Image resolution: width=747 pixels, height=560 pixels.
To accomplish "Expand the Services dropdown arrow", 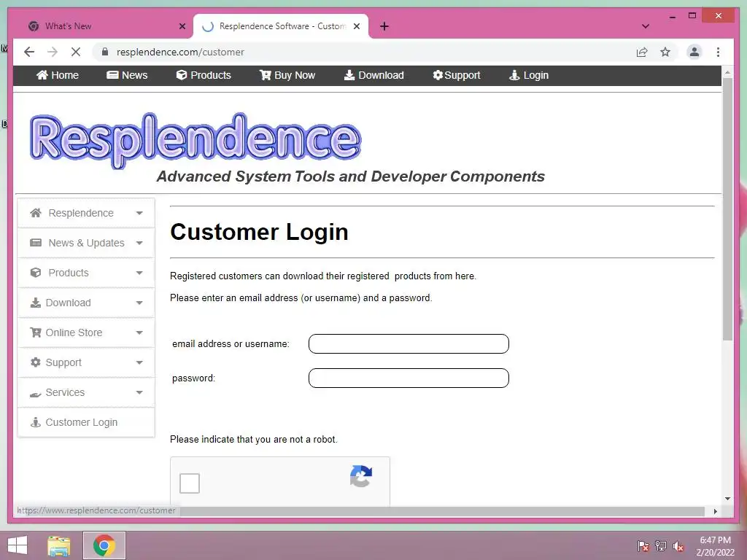I will [x=139, y=392].
